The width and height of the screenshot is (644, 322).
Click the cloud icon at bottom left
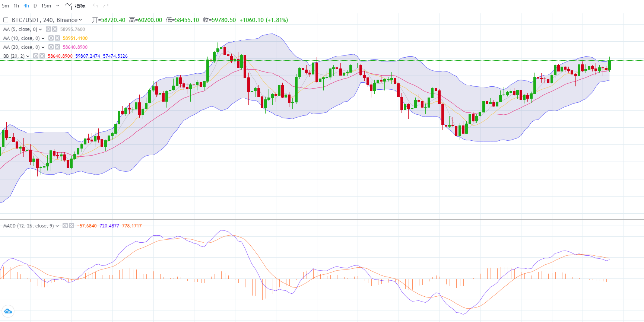(7, 311)
